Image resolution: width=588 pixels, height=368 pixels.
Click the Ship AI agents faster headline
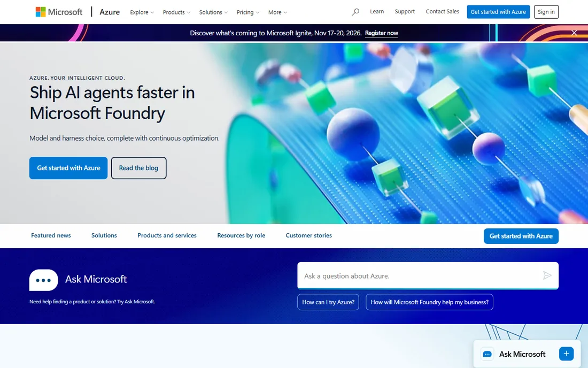click(112, 103)
